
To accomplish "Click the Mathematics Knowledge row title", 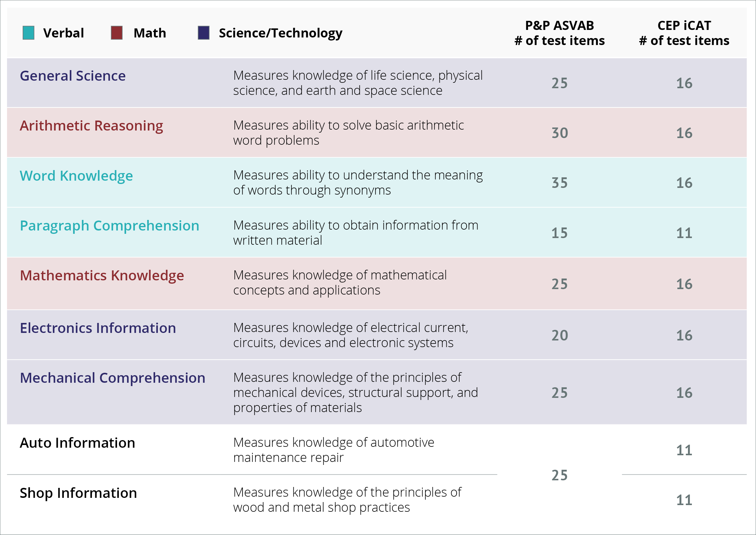I will 102,276.
